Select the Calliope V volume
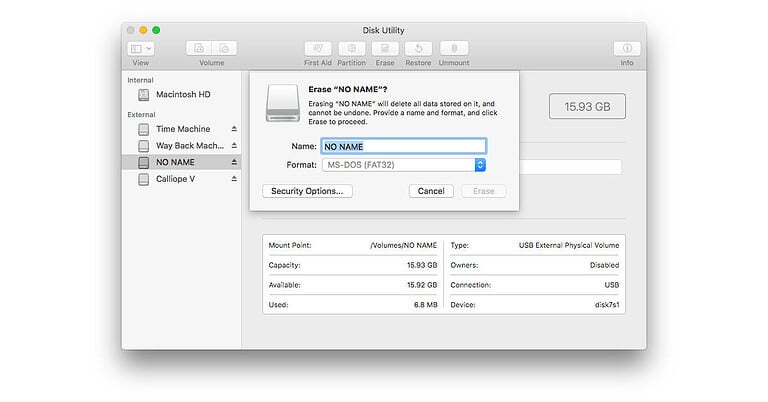The width and height of the screenshot is (768, 402). [181, 179]
